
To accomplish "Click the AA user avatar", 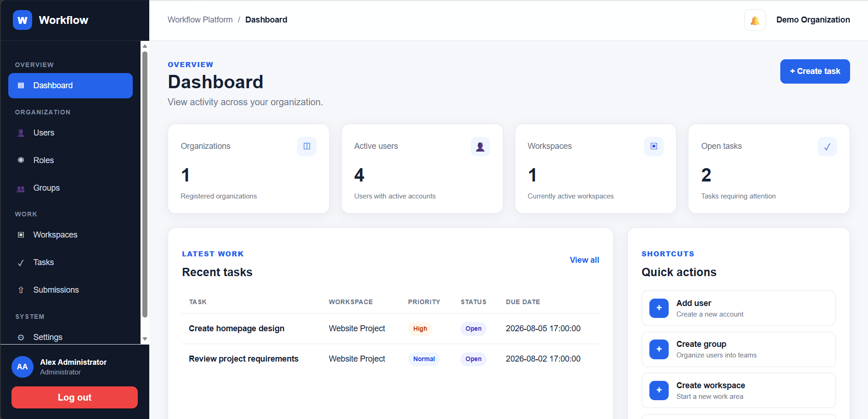I will (23, 367).
